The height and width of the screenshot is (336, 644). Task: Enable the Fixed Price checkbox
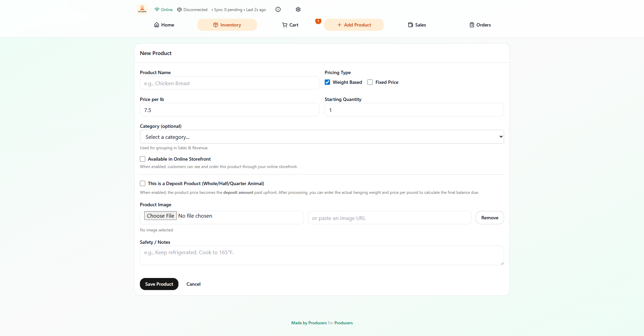pos(370,82)
